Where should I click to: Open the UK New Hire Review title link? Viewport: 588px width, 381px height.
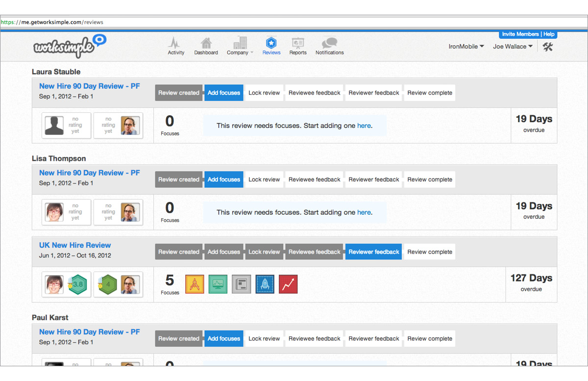point(75,245)
